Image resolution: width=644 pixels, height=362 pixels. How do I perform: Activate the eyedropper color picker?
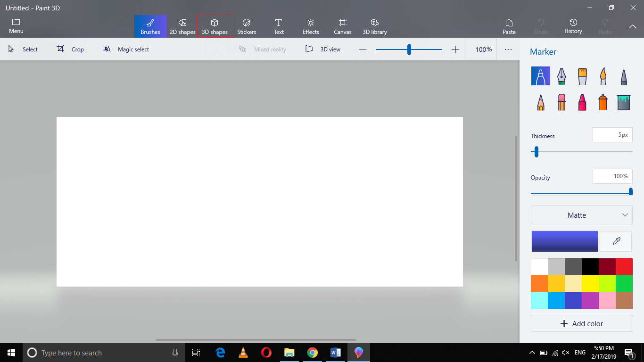(x=616, y=241)
